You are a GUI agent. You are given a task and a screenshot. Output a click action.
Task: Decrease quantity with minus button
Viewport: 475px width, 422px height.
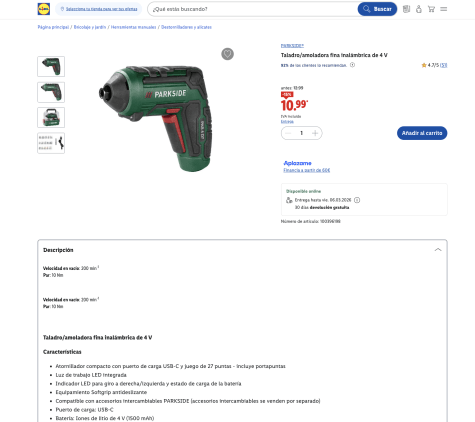pos(288,133)
